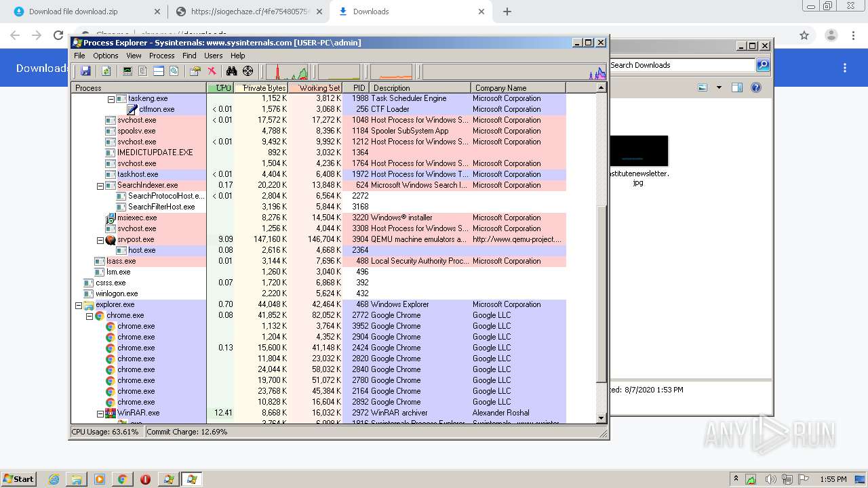Sort by the Private Bytes column header
This screenshot has width=868, height=488.
tap(261, 88)
